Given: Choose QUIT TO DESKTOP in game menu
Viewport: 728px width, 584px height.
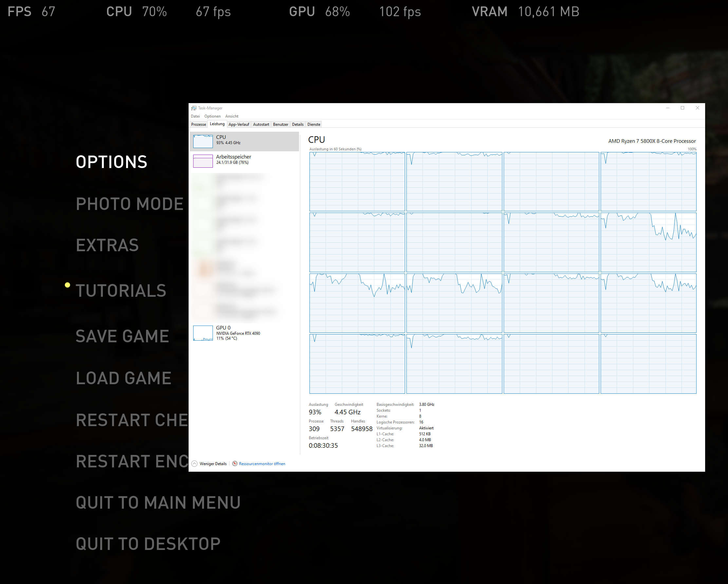Looking at the screenshot, I should pos(148,544).
